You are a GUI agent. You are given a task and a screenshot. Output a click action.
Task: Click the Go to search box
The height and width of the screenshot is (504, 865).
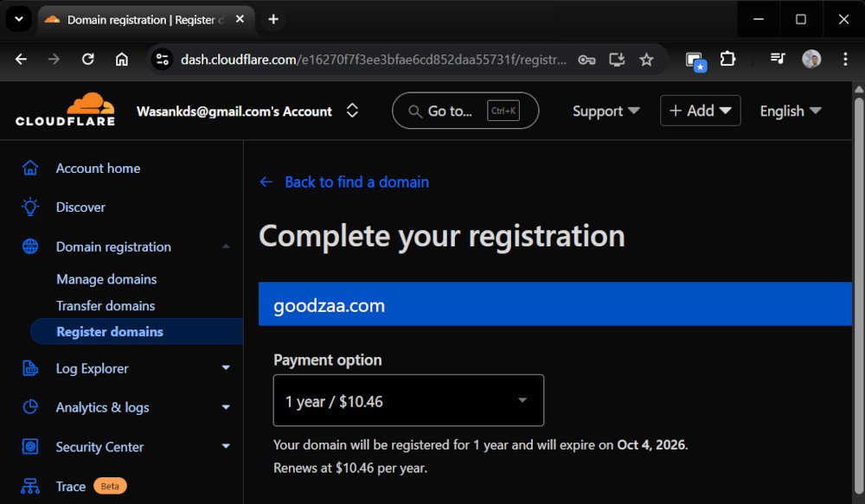(x=465, y=111)
